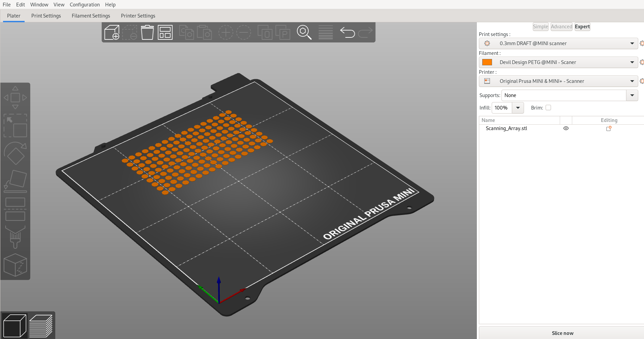Add a new object to the plater
Screen dimensions: 644x339
click(x=112, y=32)
